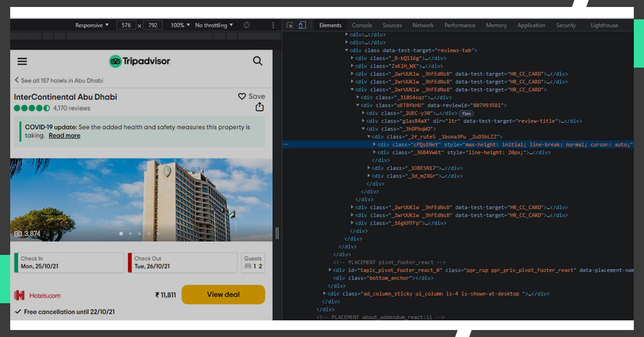The image size is (644, 337).
Task: Click the selected row's three-dot gutter
Action: [286, 144]
